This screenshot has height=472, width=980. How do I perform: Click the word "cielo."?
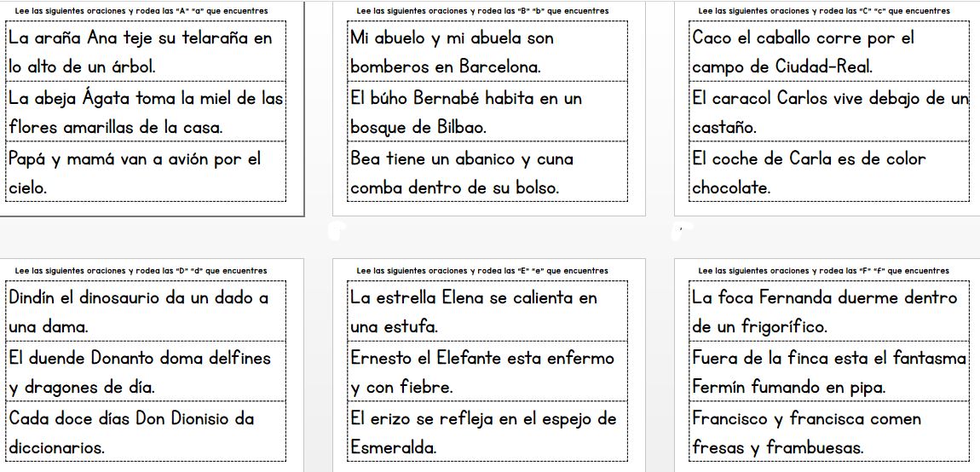(x=28, y=187)
